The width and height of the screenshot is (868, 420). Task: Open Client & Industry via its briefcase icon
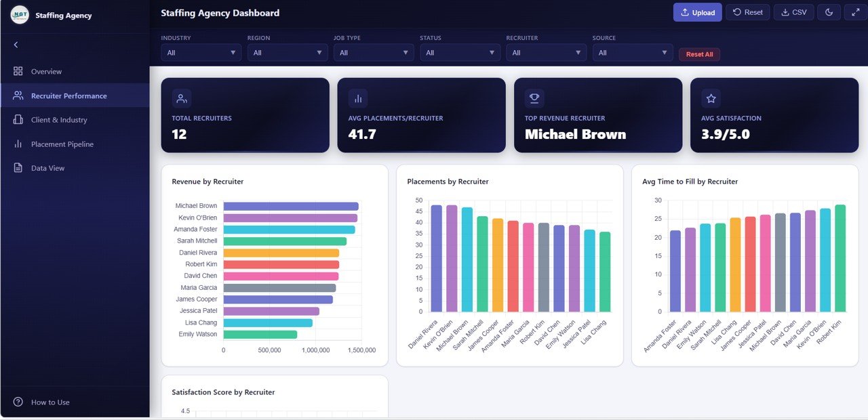point(17,120)
